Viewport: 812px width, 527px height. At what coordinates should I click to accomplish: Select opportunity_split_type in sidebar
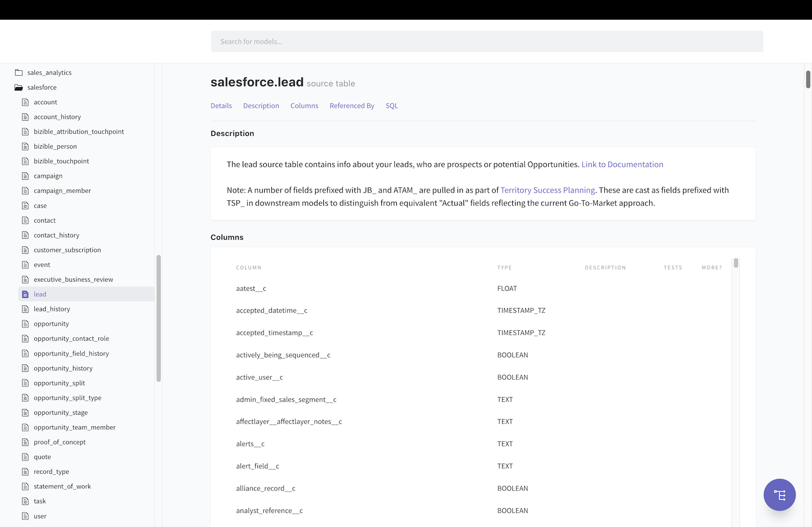68,398
